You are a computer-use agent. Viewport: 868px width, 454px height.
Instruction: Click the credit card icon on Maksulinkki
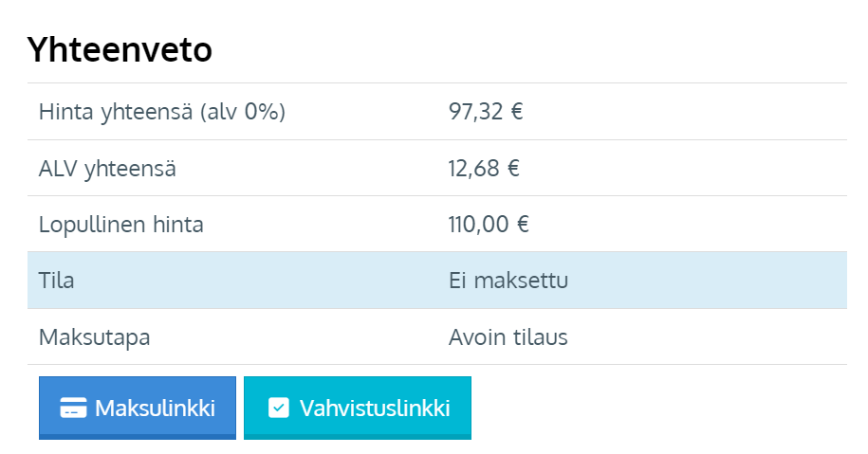click(x=73, y=409)
